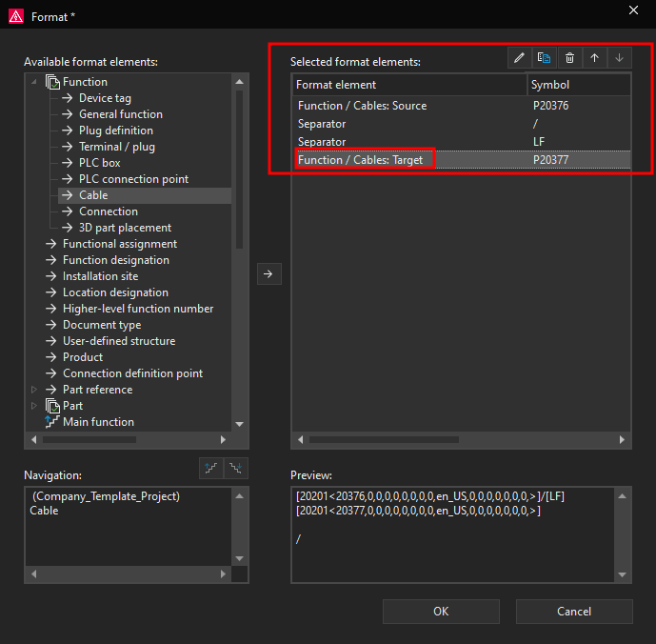Click the Function folder icon
This screenshot has width=656, height=644.
pos(52,82)
